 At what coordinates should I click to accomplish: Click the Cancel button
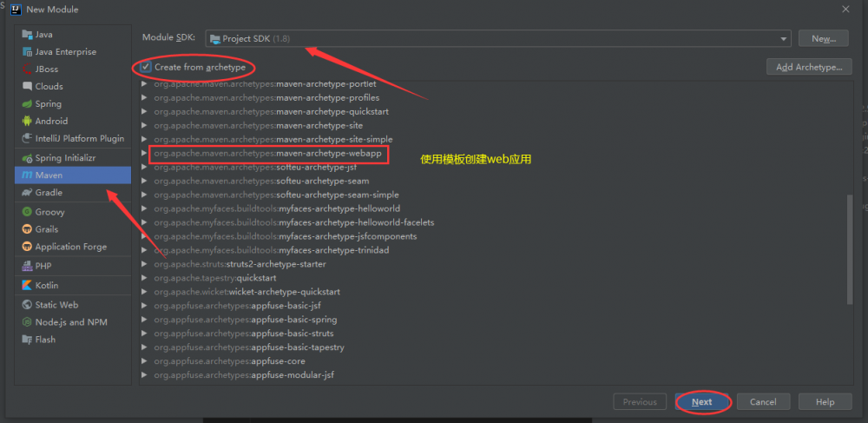tap(763, 402)
